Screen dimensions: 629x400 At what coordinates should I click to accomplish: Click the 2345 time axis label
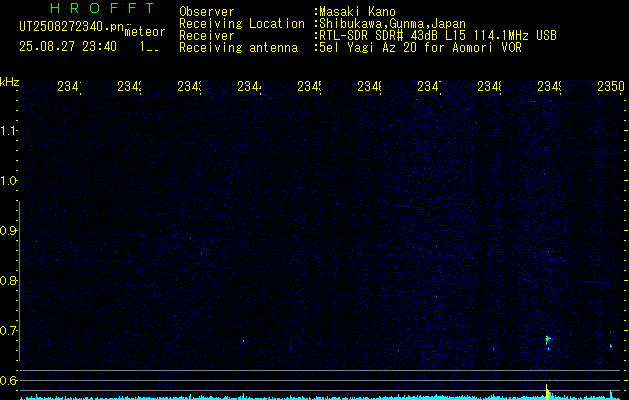coord(310,86)
